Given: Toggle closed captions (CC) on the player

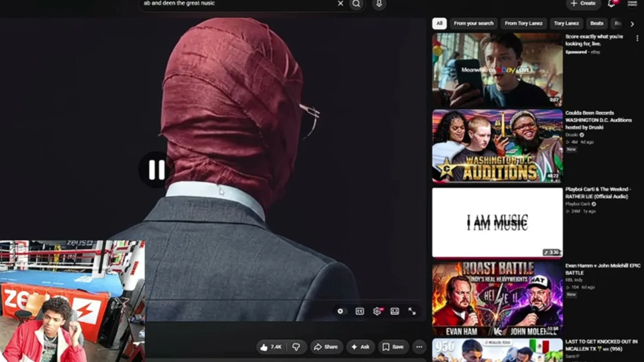Looking at the screenshot, I should tap(360, 311).
